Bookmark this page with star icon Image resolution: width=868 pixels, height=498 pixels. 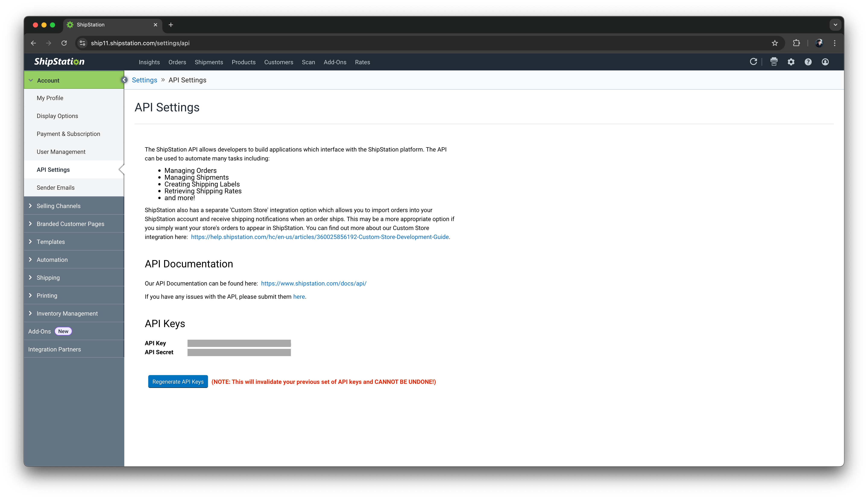point(775,43)
